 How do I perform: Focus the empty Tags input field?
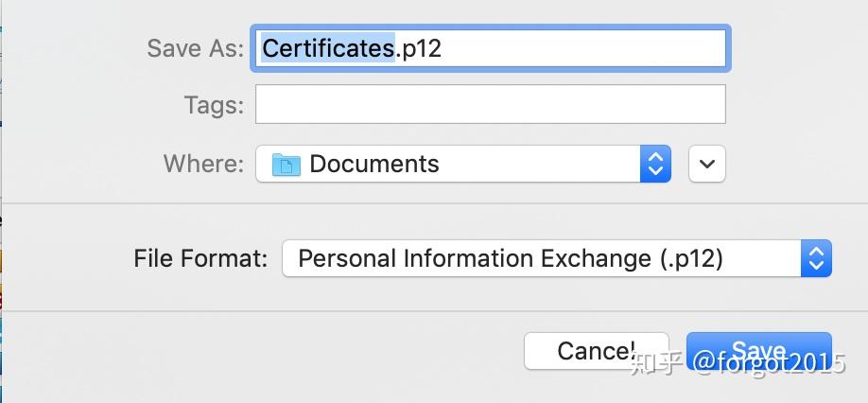coord(490,104)
